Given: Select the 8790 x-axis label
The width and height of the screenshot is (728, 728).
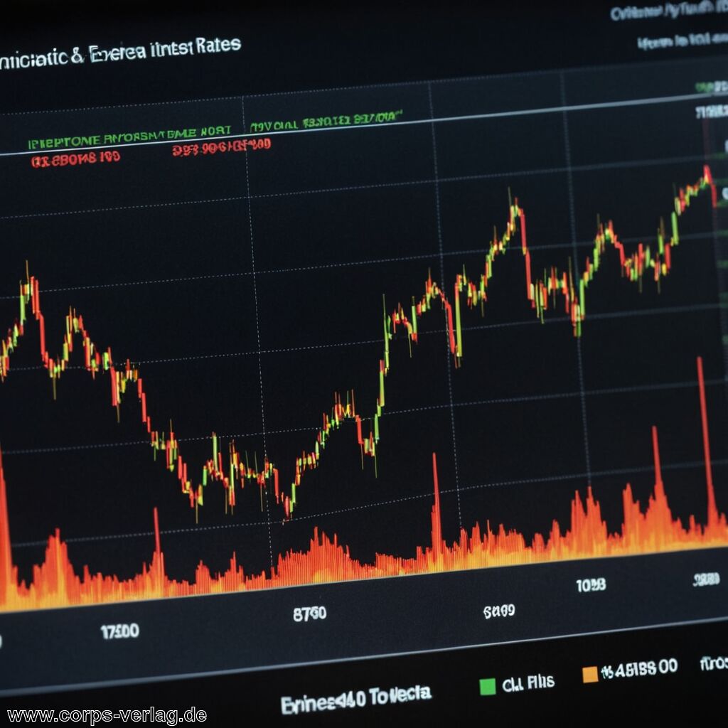Looking at the screenshot, I should coord(309,614).
